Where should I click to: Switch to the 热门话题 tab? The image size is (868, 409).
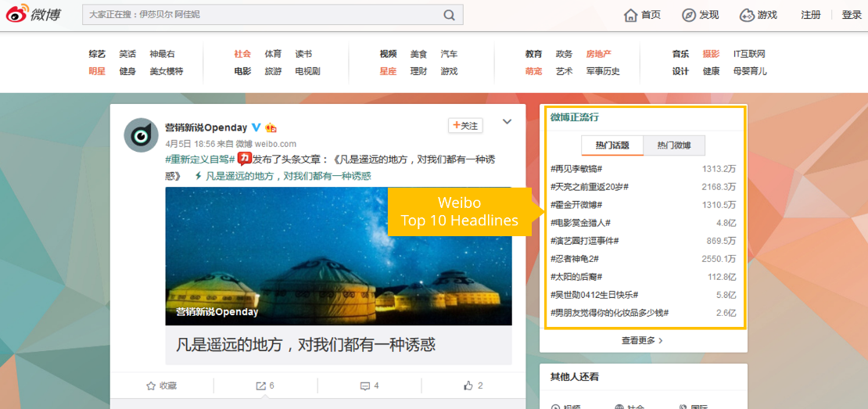click(x=612, y=145)
